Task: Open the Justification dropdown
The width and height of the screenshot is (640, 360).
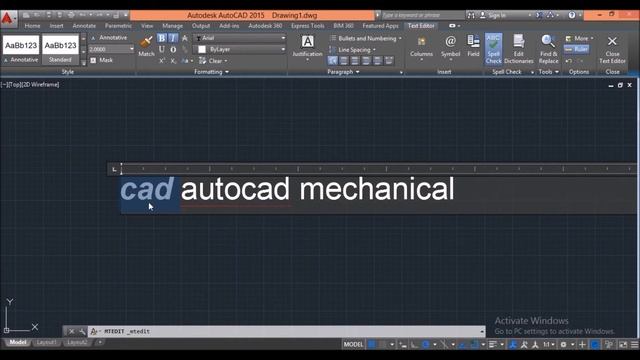Action: click(x=307, y=48)
